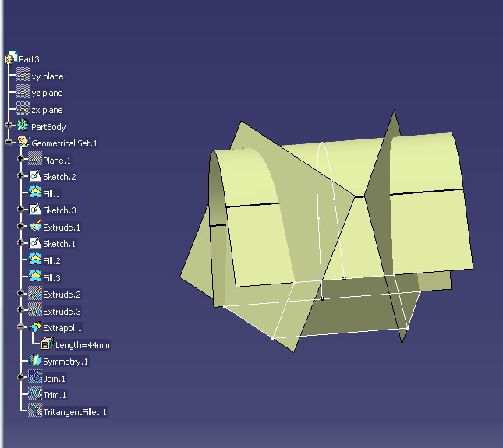
Task: Click the Sketch.2 icon
Action: [x=35, y=175]
